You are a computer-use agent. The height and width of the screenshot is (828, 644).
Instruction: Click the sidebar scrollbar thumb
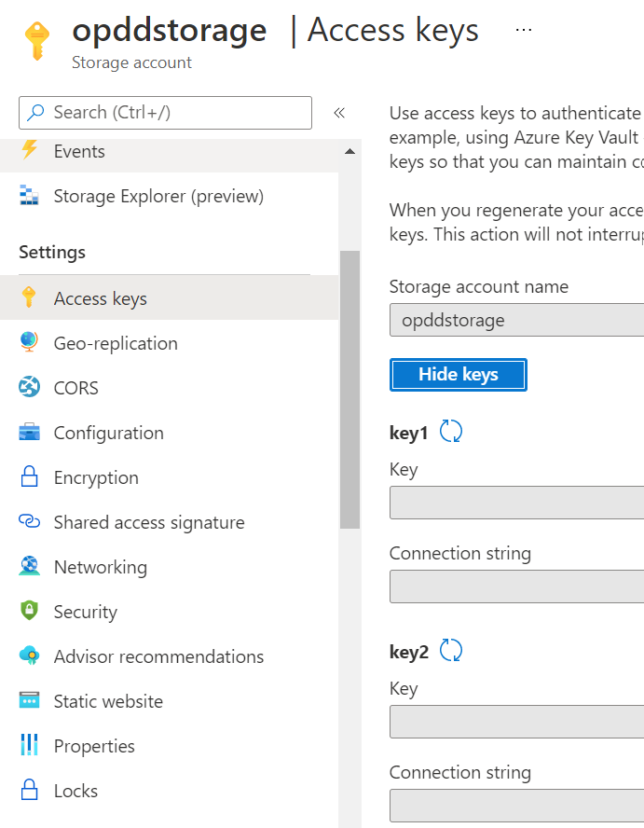coord(349,389)
